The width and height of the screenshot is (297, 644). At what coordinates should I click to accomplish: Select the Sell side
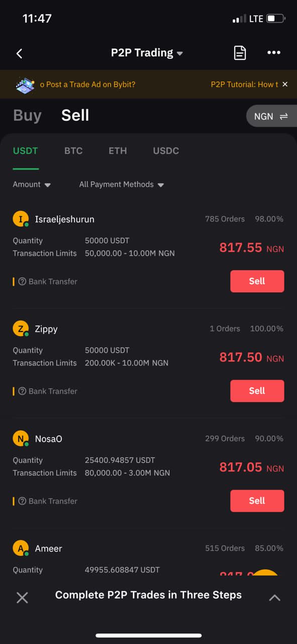[75, 115]
